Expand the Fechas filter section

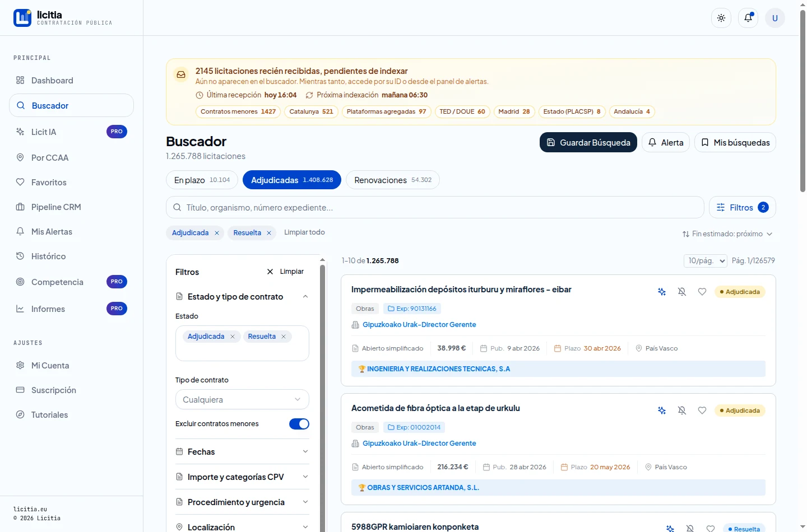click(242, 452)
